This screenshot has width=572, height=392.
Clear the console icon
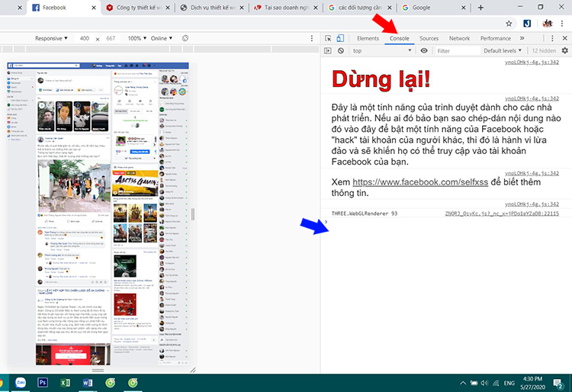point(341,50)
